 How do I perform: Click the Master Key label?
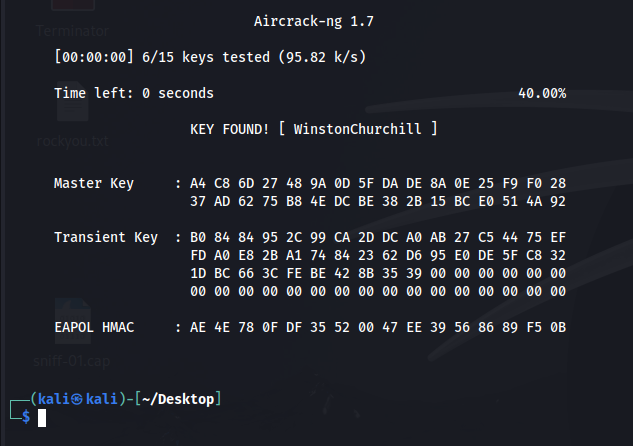[94, 184]
